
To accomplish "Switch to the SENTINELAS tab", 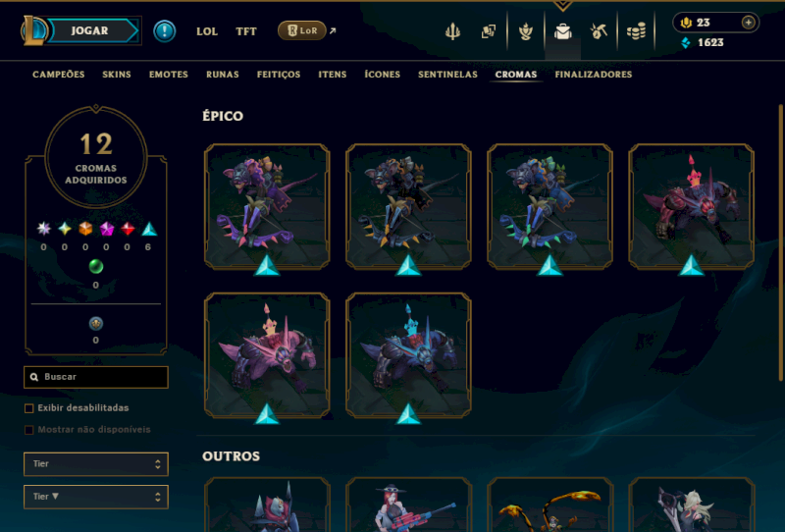I will pyautogui.click(x=447, y=75).
